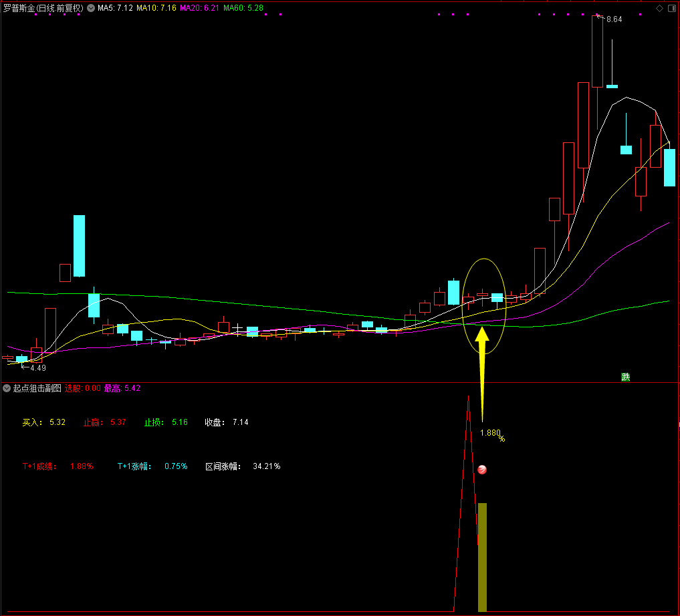
Task: Click the MA20: 6.21 indicator label
Action: point(199,8)
